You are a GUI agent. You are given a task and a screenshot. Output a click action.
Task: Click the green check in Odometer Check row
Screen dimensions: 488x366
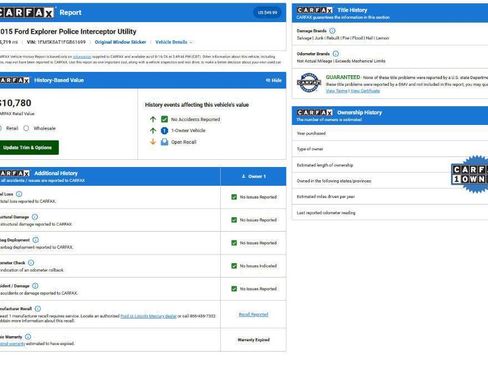pos(234,266)
